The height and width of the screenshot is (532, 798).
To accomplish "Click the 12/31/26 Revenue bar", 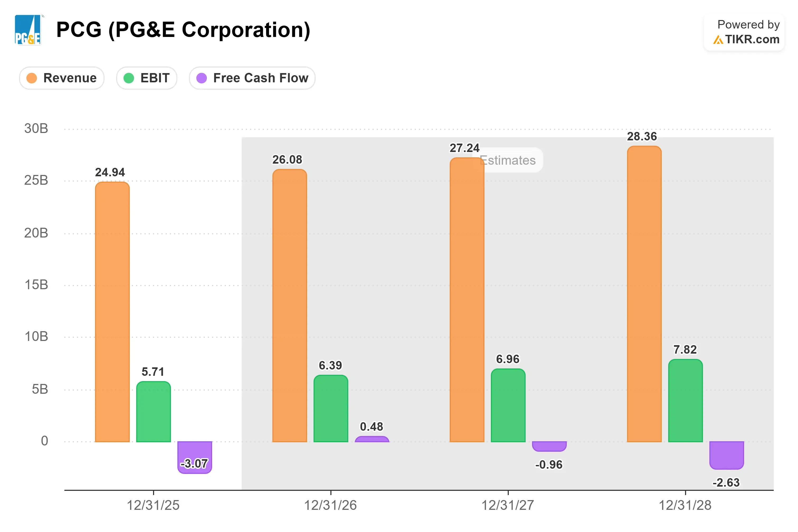I will click(x=290, y=306).
